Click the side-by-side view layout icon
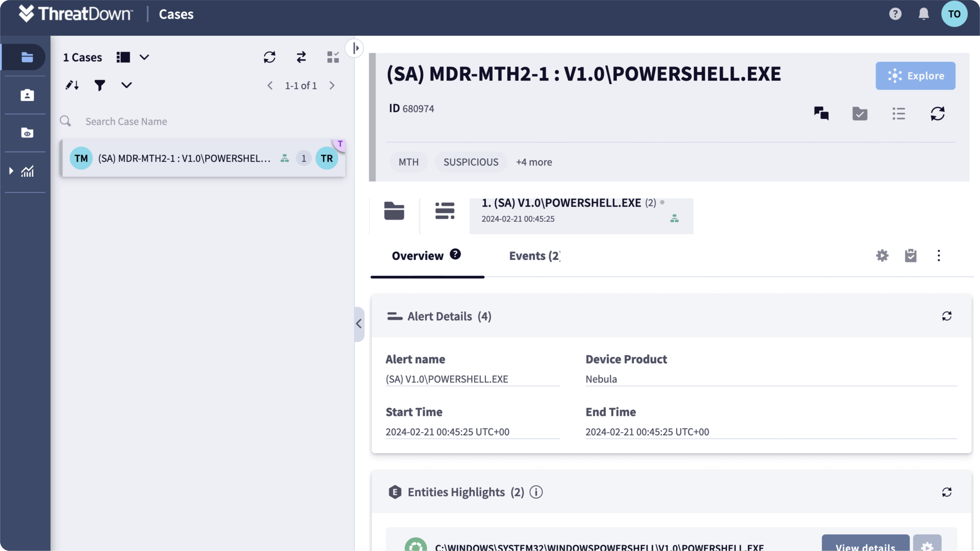The image size is (980, 551). point(123,57)
